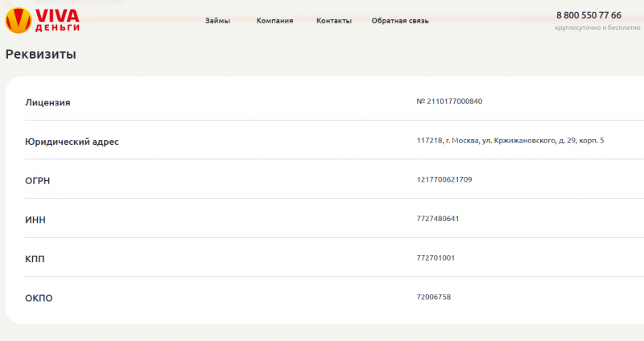The width and height of the screenshot is (644, 341).
Task: Click the ИНН value 7727480641
Action: [x=438, y=219]
